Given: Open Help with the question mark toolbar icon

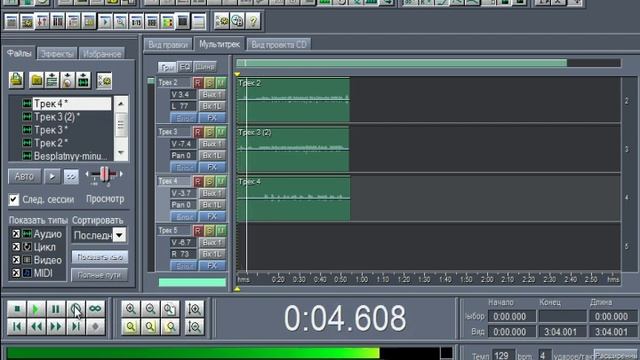Looking at the screenshot, I should point(253,21).
